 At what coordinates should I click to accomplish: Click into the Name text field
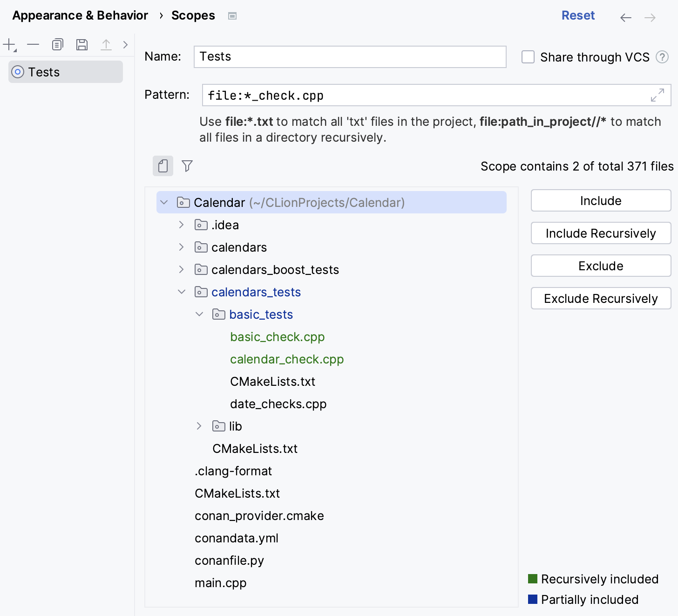[x=350, y=57]
